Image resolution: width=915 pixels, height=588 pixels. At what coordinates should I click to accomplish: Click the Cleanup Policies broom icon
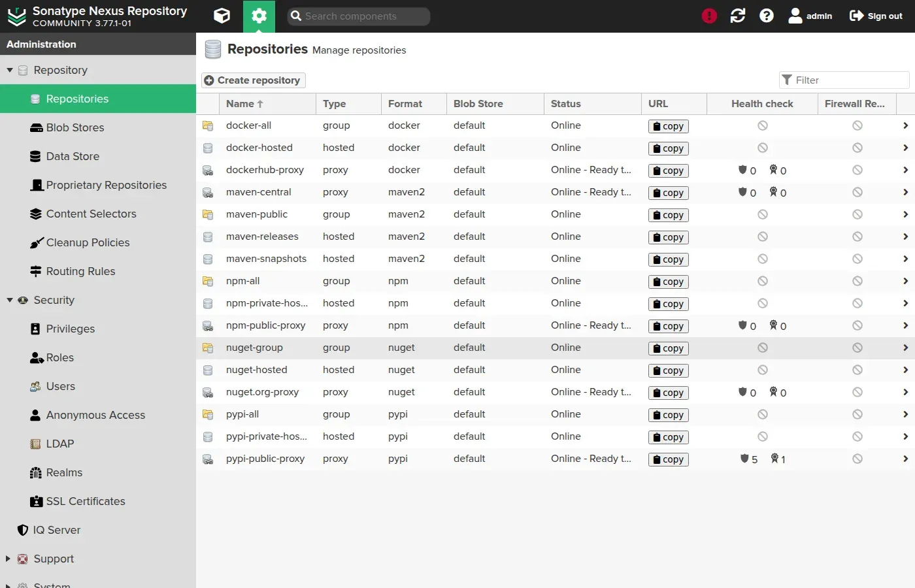[x=37, y=243]
